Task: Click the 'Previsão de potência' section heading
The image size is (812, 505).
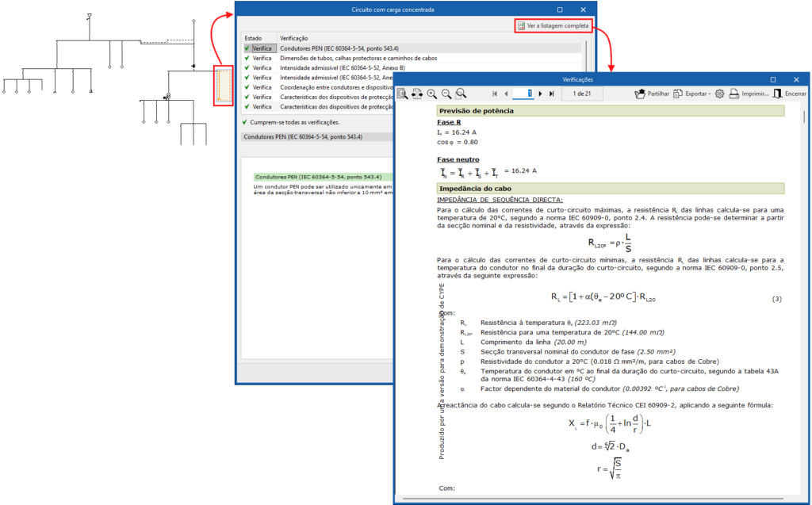Action: (611, 111)
